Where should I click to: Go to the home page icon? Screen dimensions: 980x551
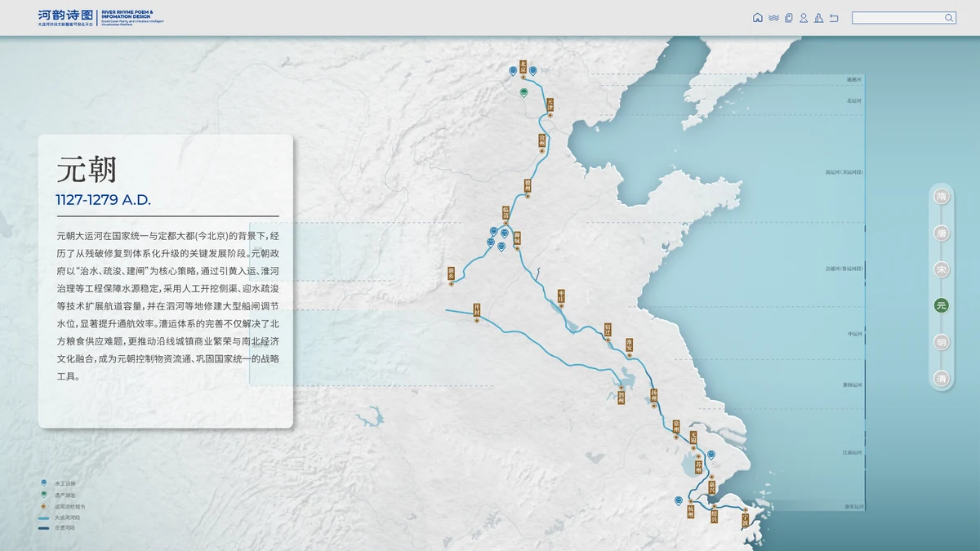click(x=758, y=18)
